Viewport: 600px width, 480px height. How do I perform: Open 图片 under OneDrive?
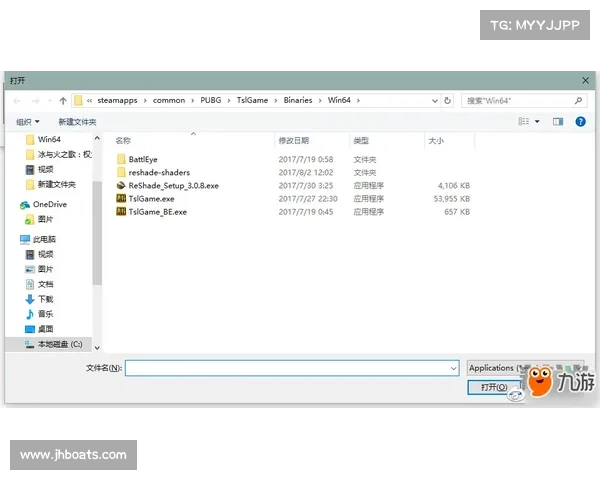click(39, 219)
